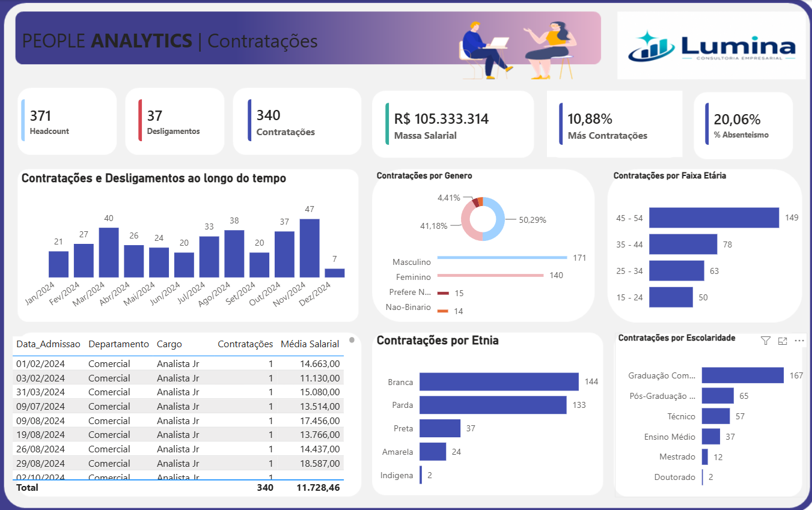Image resolution: width=812 pixels, height=510 pixels.
Task: Open more options ellipsis on Escolaridade chart
Action: (x=799, y=341)
